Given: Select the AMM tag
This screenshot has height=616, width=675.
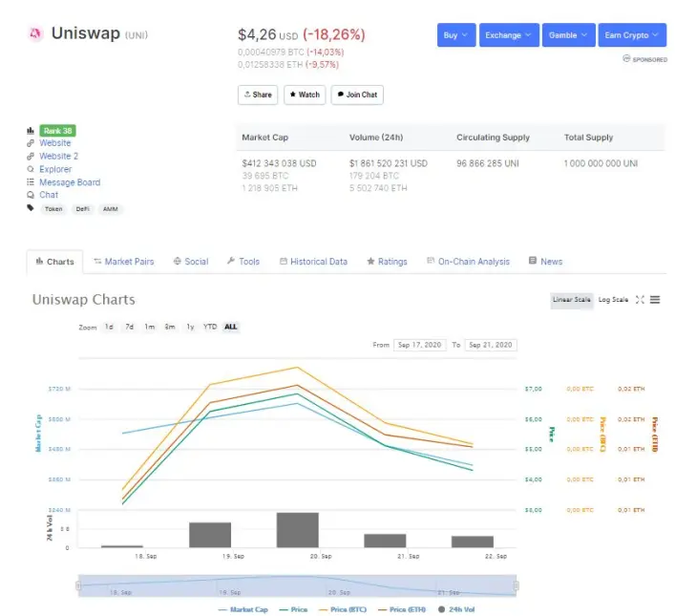Looking at the screenshot, I should coord(110,209).
